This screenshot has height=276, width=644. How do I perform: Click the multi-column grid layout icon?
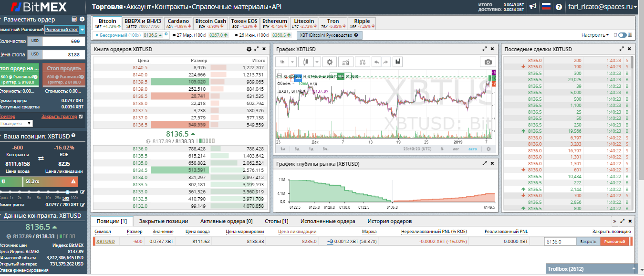click(x=630, y=35)
